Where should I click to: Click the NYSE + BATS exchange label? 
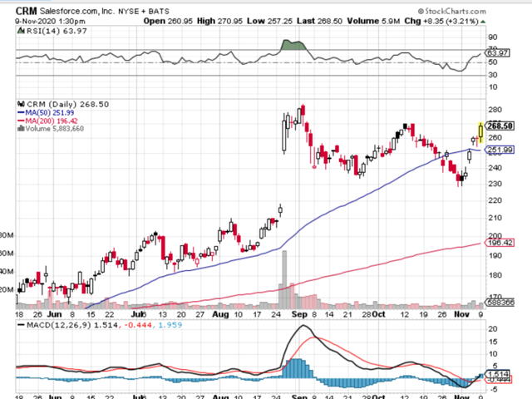tap(144, 12)
